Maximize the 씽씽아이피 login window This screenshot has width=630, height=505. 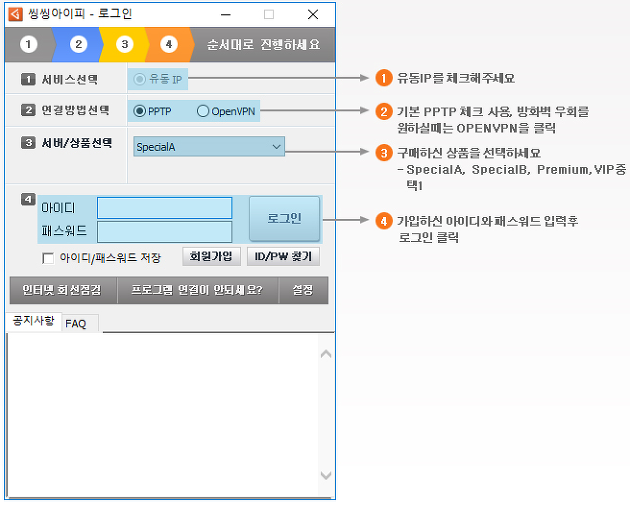coord(269,14)
